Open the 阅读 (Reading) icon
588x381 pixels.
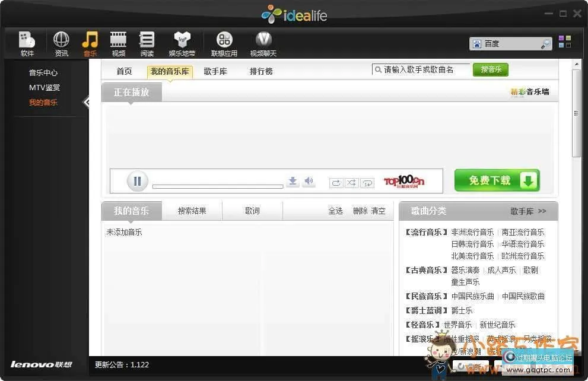pyautogui.click(x=147, y=42)
